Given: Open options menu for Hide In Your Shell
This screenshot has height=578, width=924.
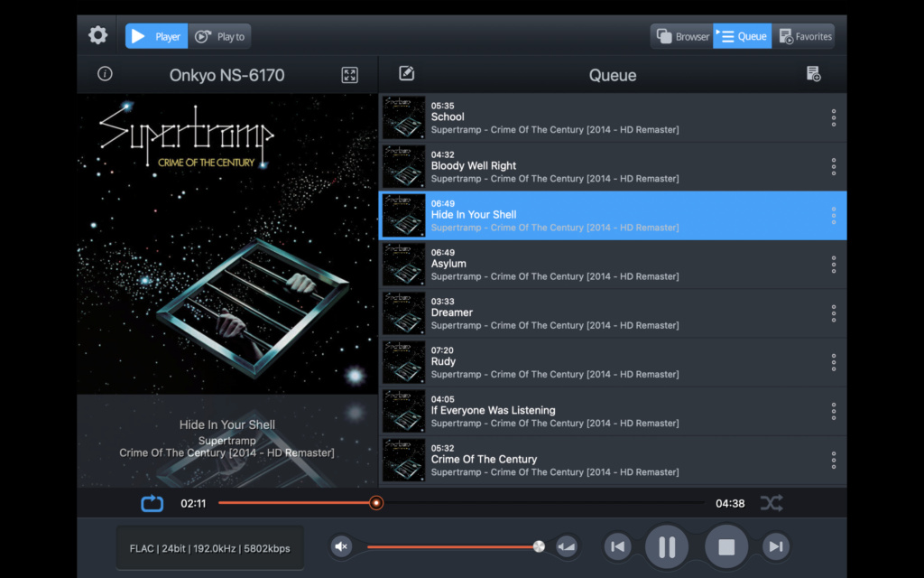Looking at the screenshot, I should (833, 215).
